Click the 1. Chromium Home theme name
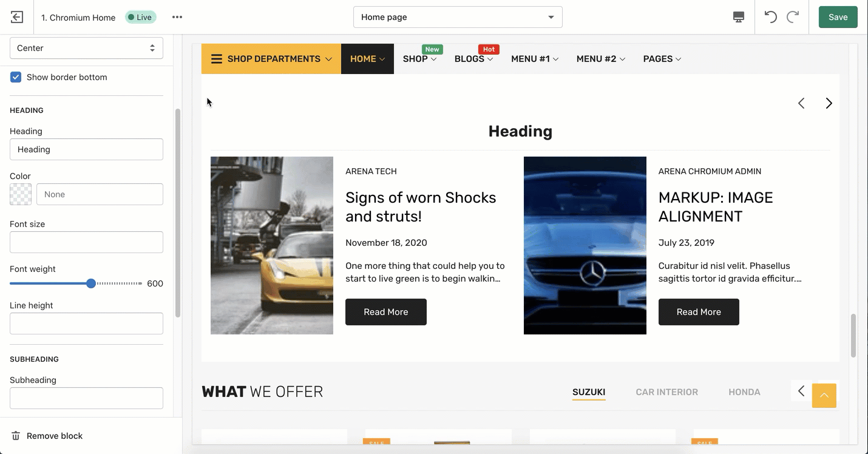Image resolution: width=868 pixels, height=454 pixels. [78, 18]
